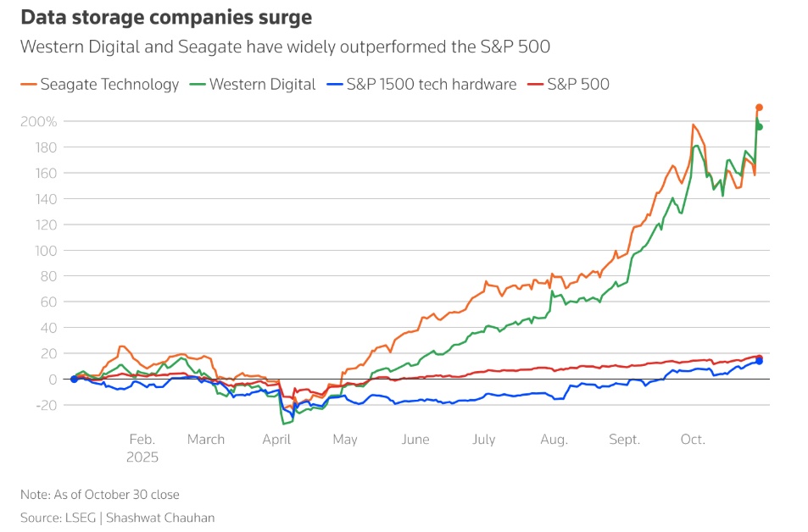Click the S&P 500 legend label
The image size is (808, 532).
tap(578, 84)
